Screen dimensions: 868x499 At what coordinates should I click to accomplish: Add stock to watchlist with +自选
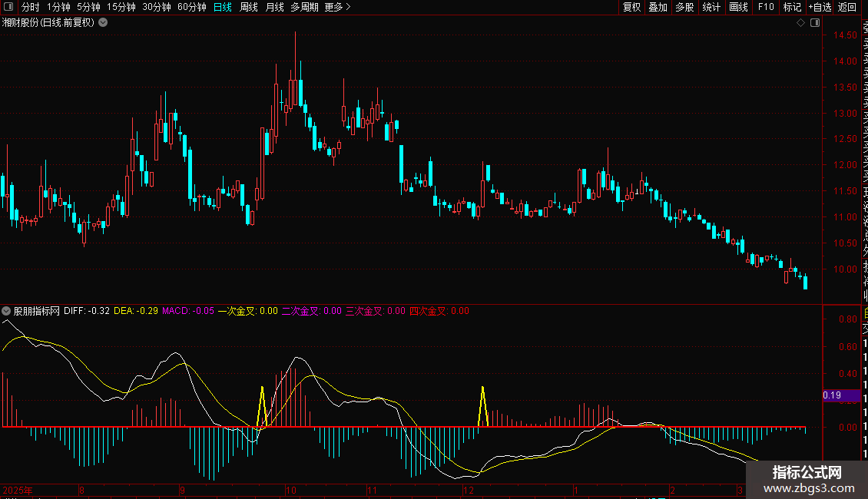pos(820,7)
